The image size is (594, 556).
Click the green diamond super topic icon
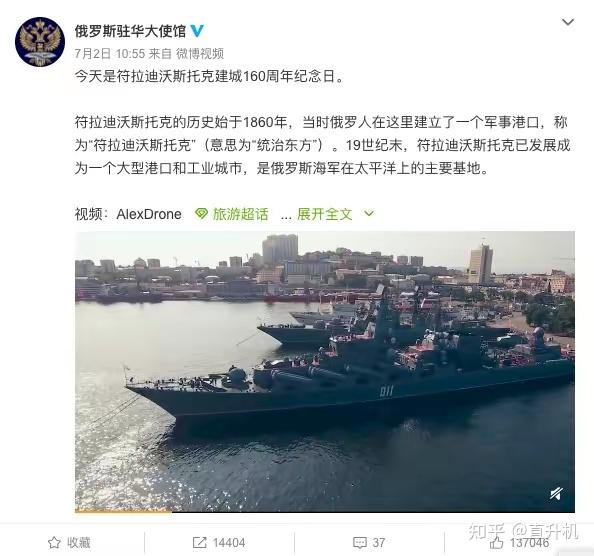201,214
